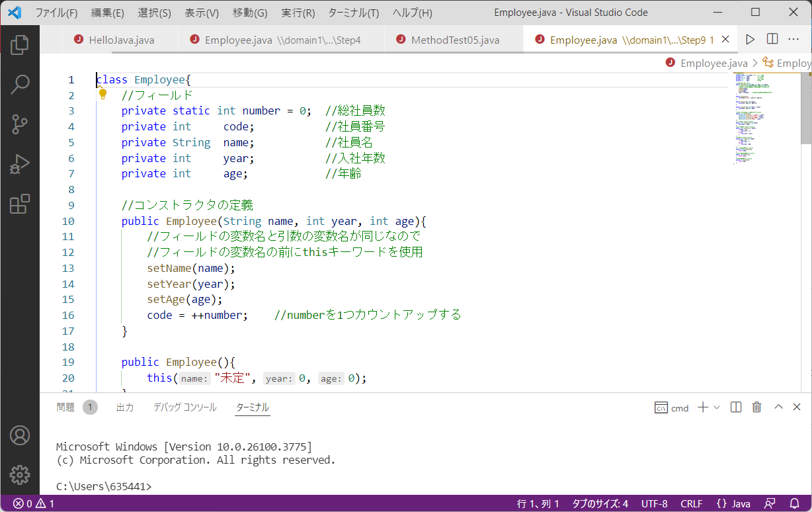Screen dimensions: 812x512
Task: Open the Extensions view
Action: pyautogui.click(x=20, y=204)
